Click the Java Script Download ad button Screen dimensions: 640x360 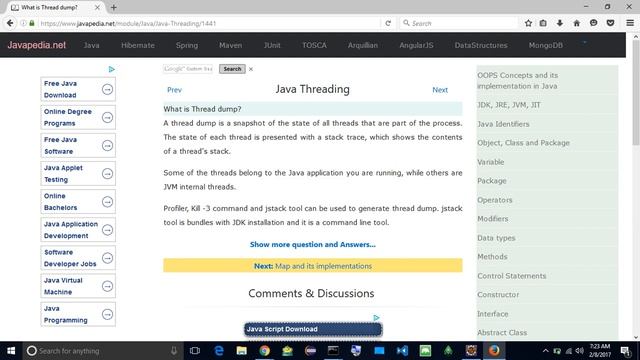[x=313, y=329]
